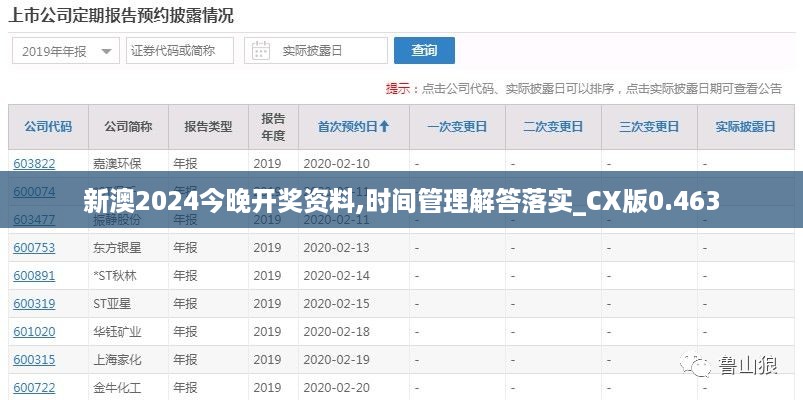Click the dropdown arrow next to 2019年年报

pyautogui.click(x=106, y=51)
